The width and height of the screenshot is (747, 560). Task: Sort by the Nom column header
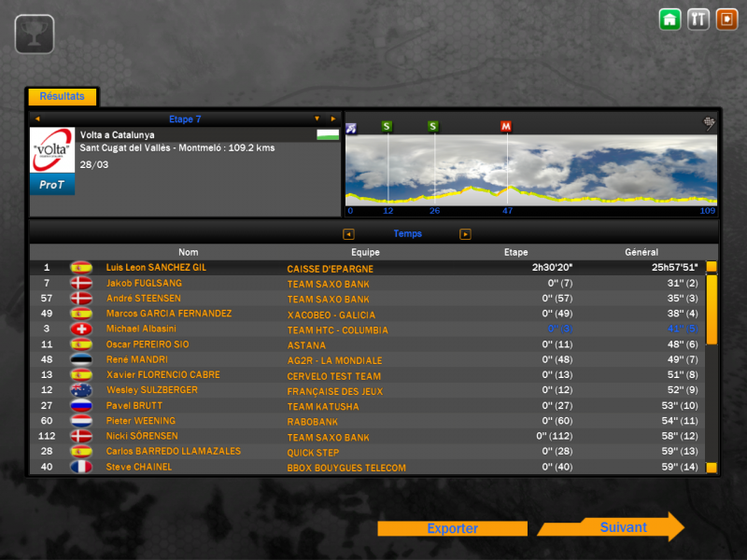pyautogui.click(x=189, y=252)
